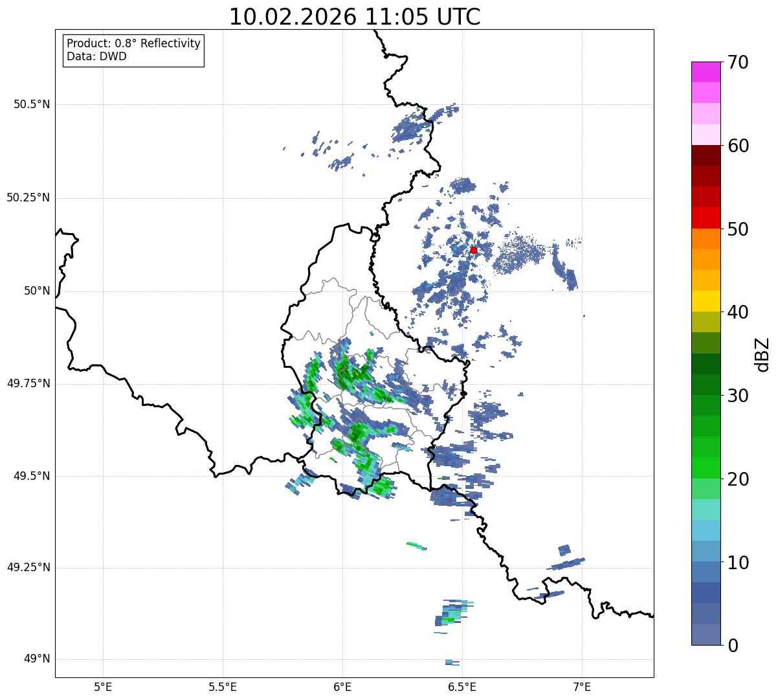
Task: Click the 'Data: DWD' label
Action: 96,56
